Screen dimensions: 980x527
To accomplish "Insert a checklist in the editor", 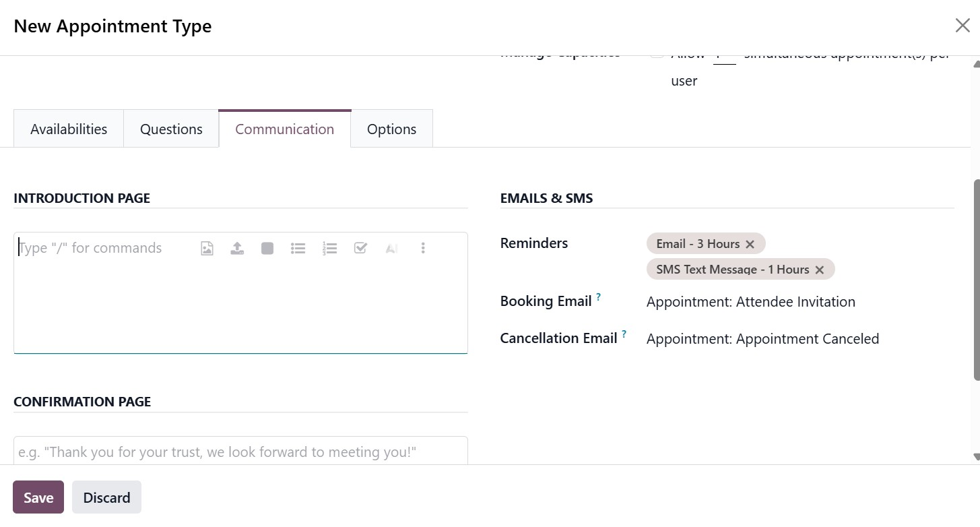I will pyautogui.click(x=360, y=249).
